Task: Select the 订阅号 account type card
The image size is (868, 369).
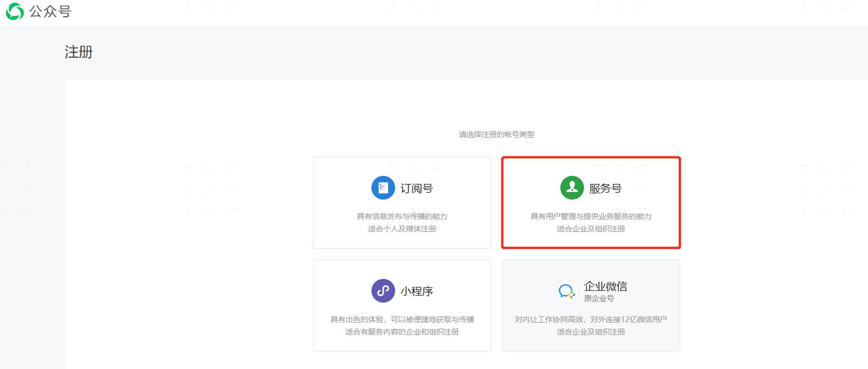Action: (x=402, y=202)
